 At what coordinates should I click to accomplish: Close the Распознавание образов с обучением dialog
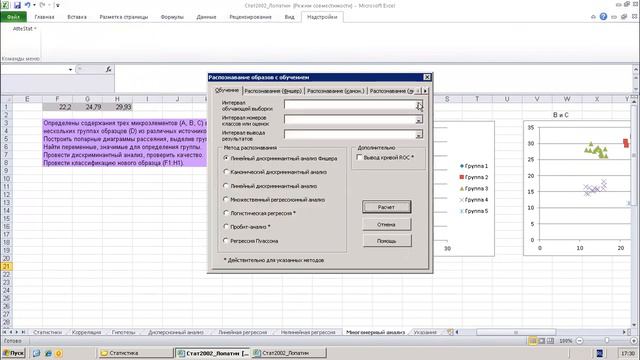(427, 77)
